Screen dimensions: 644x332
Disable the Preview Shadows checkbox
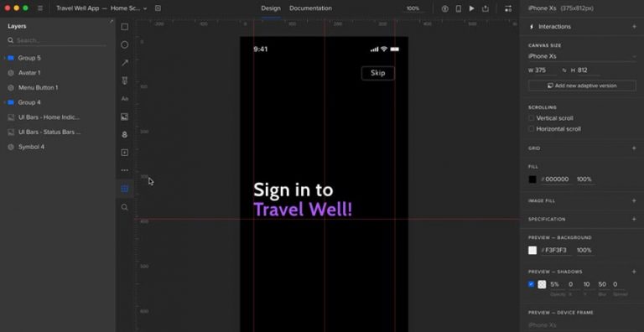click(x=531, y=284)
